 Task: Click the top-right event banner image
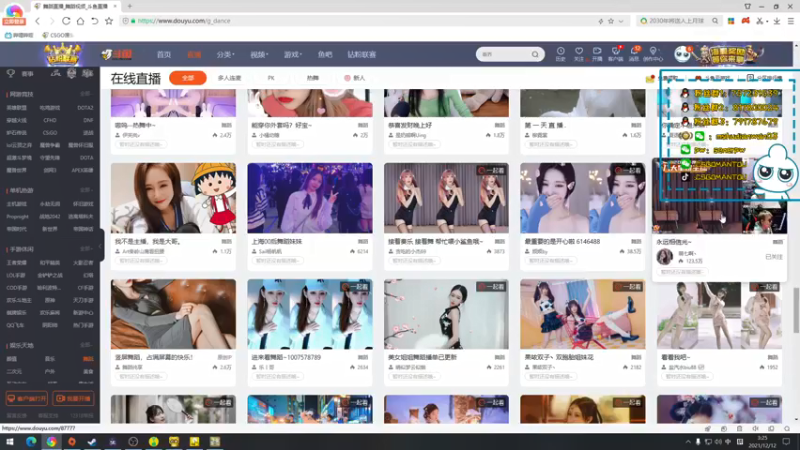tap(731, 54)
